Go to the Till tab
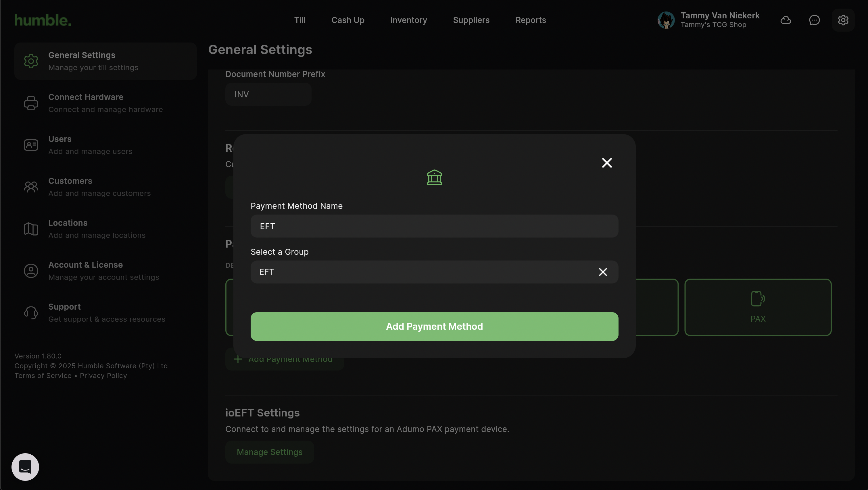This screenshot has height=490, width=868. click(x=299, y=20)
